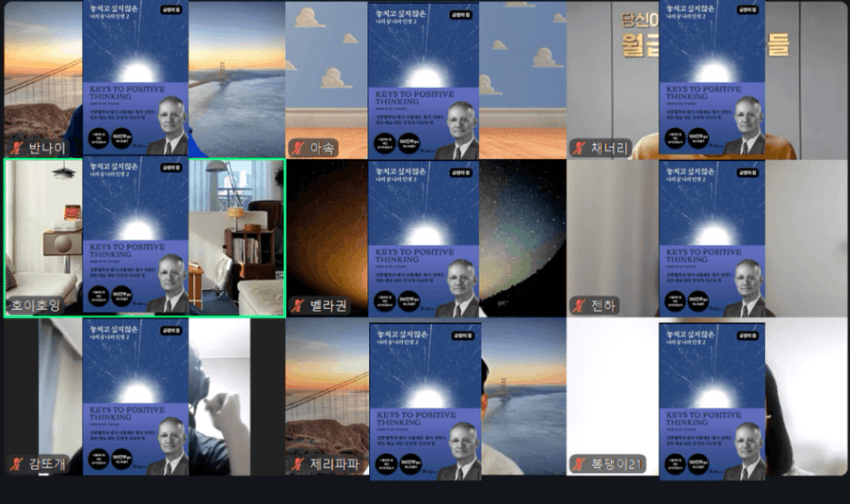Open 채너리's video tile book cover
This screenshot has height=504, width=850.
coord(712,78)
